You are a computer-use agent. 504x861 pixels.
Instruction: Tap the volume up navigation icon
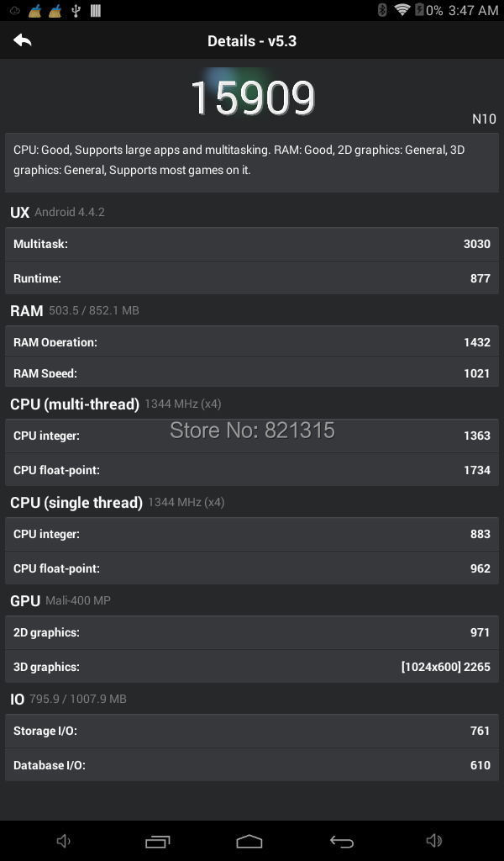click(434, 841)
